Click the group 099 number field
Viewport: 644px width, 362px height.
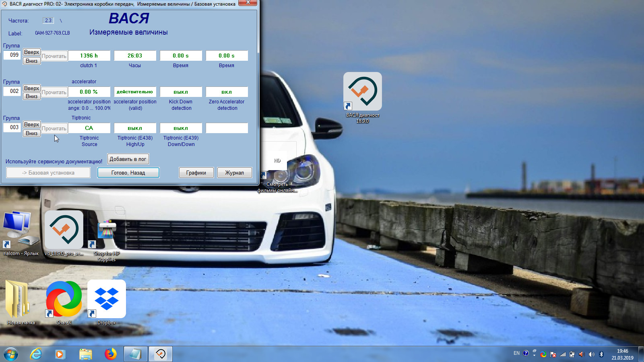coord(12,55)
